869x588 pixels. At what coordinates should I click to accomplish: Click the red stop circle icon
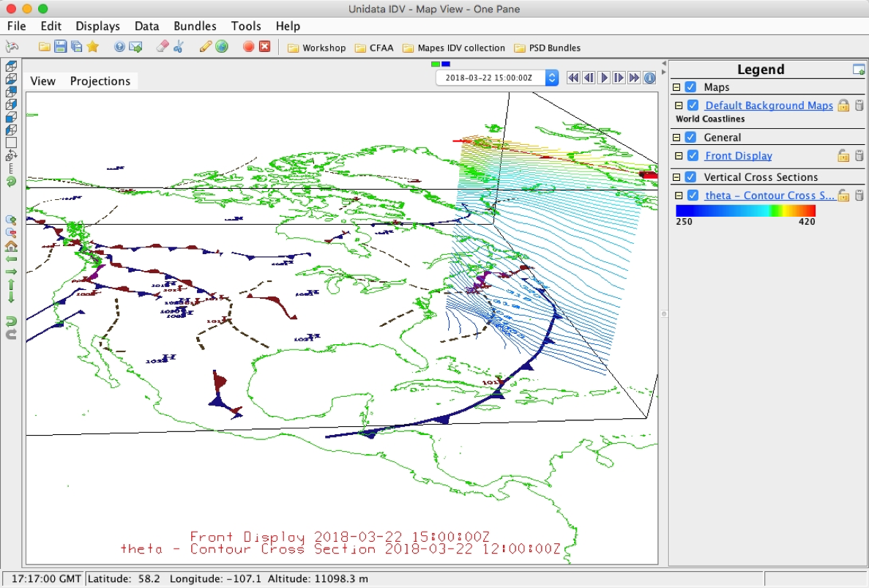[x=248, y=47]
